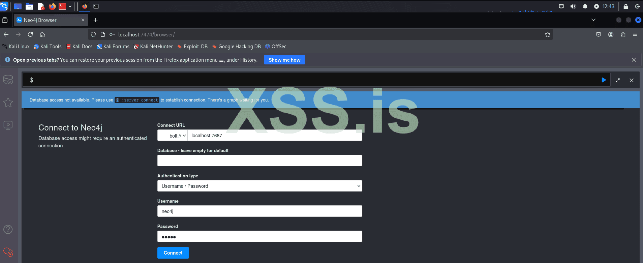Open the Kali Forums bookmark
Image resolution: width=644 pixels, height=263 pixels.
click(113, 47)
